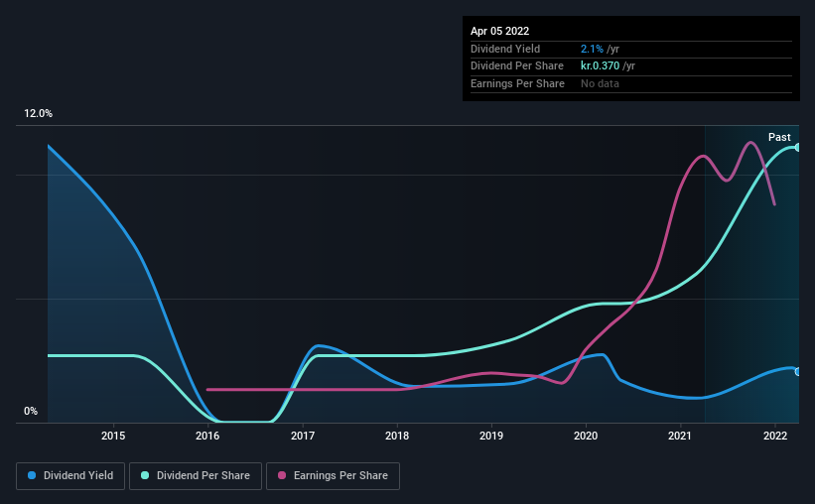Click the 12.0% y-axis label

[38, 114]
